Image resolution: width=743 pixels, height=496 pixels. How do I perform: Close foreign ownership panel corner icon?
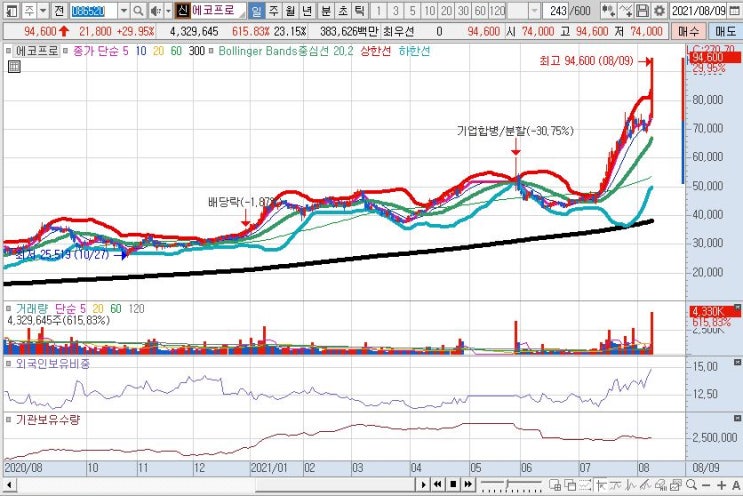point(737,362)
